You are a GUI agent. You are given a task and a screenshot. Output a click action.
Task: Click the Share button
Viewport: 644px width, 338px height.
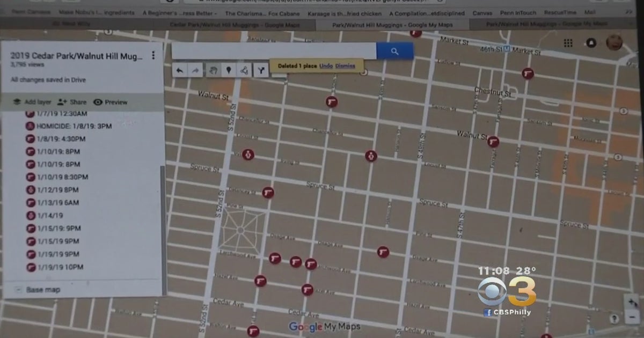[72, 102]
